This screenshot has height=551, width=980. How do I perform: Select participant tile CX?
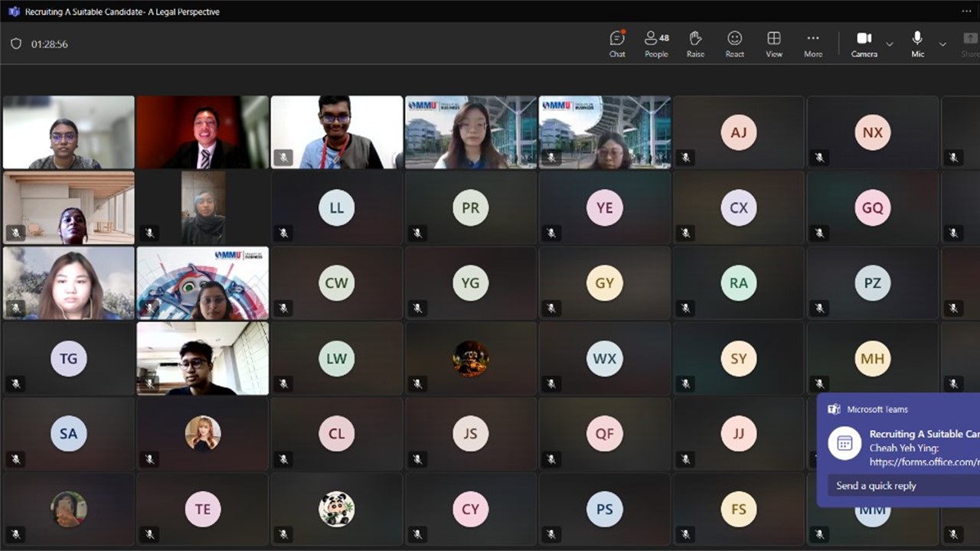[738, 207]
